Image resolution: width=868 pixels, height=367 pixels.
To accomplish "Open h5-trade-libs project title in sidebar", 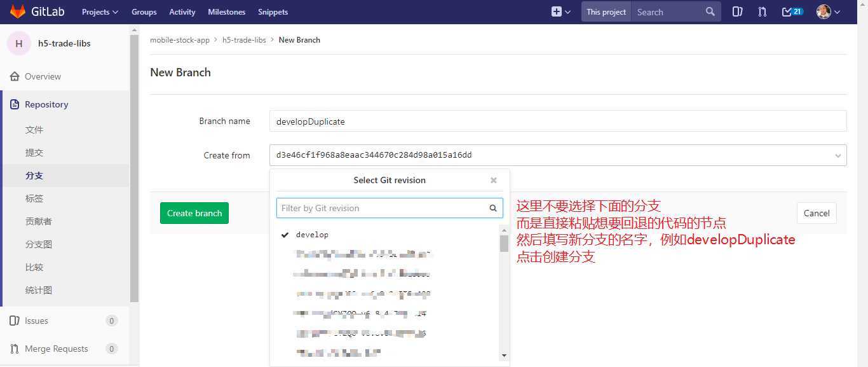I will 64,43.
